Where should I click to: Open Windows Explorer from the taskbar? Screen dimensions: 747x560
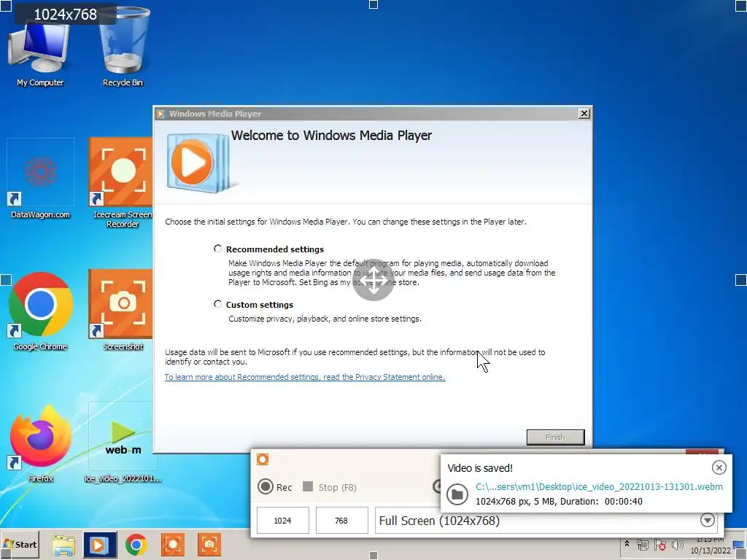click(63, 545)
